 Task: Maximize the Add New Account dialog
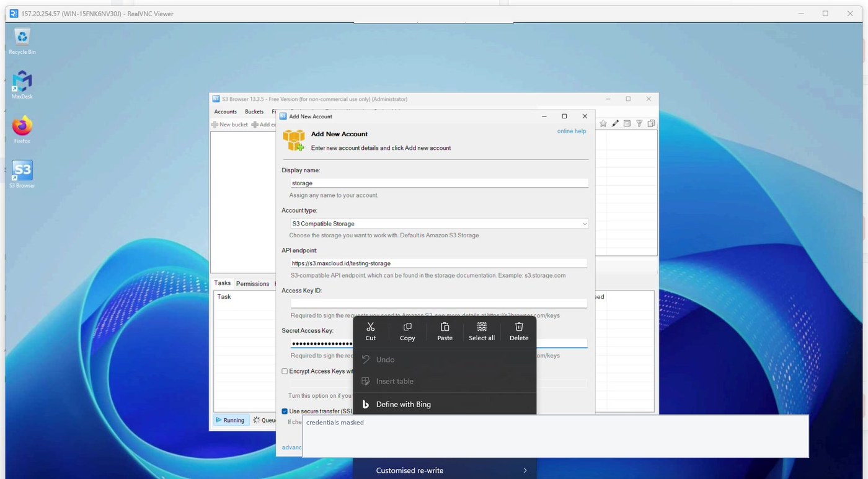pos(564,116)
